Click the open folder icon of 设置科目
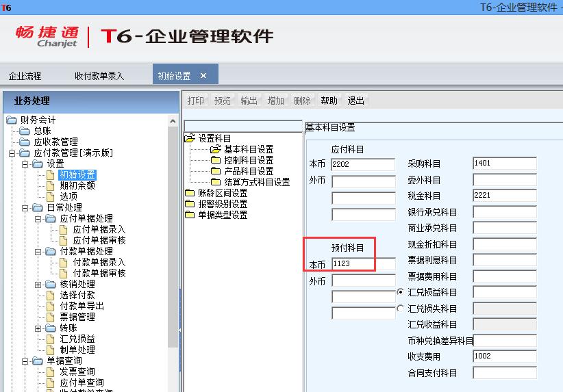 coord(190,138)
